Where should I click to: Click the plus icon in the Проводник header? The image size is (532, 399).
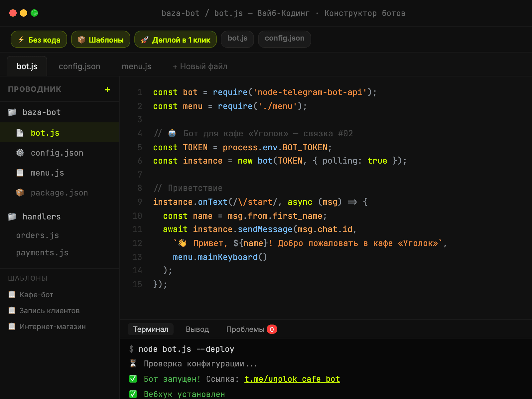pos(107,89)
